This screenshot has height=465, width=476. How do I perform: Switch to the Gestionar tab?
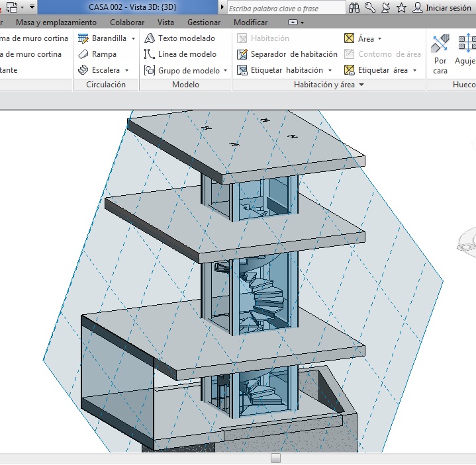tap(204, 22)
